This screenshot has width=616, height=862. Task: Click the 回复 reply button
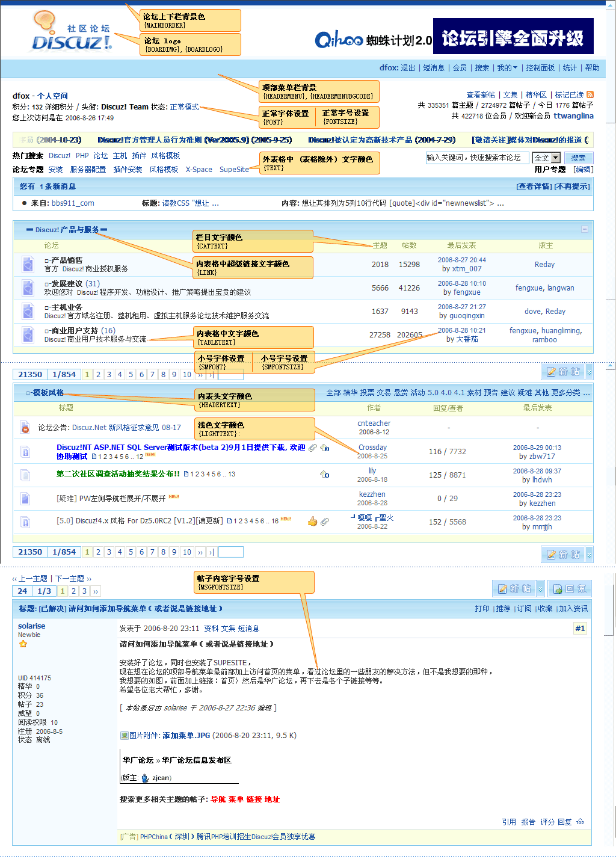click(x=569, y=589)
